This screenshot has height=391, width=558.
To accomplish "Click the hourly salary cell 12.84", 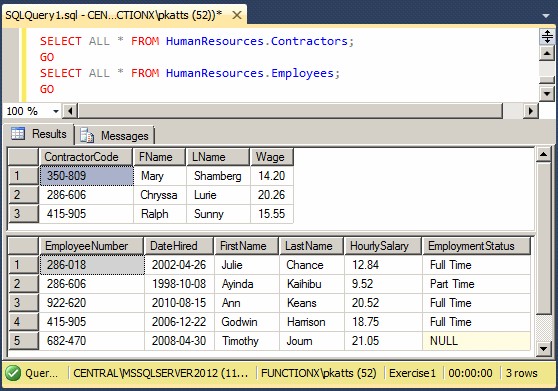I will coord(383,265).
